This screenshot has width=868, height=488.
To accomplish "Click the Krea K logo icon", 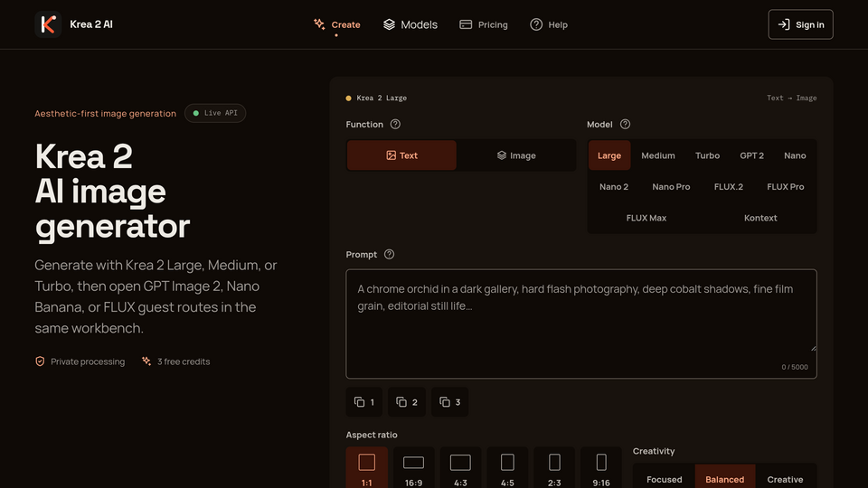I will coord(48,24).
